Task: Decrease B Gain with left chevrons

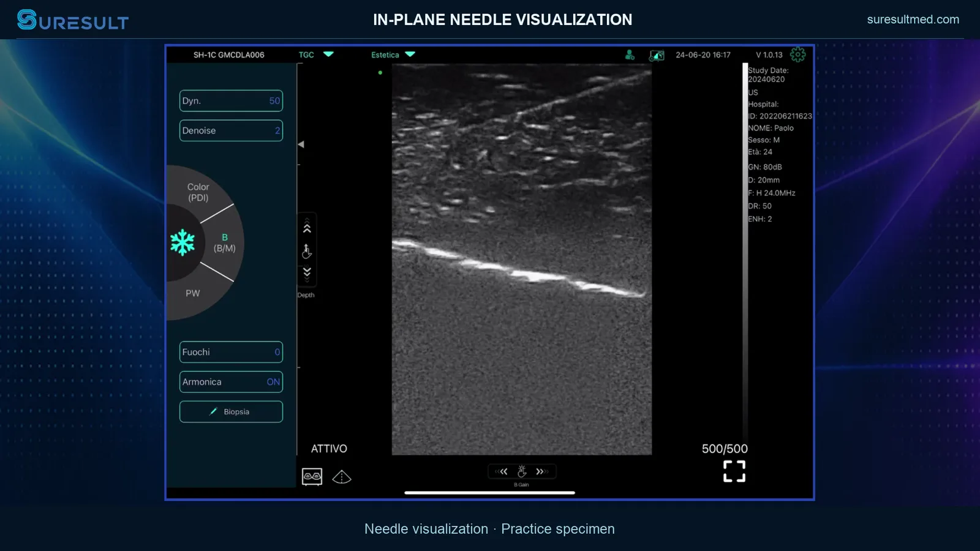Action: pos(502,471)
